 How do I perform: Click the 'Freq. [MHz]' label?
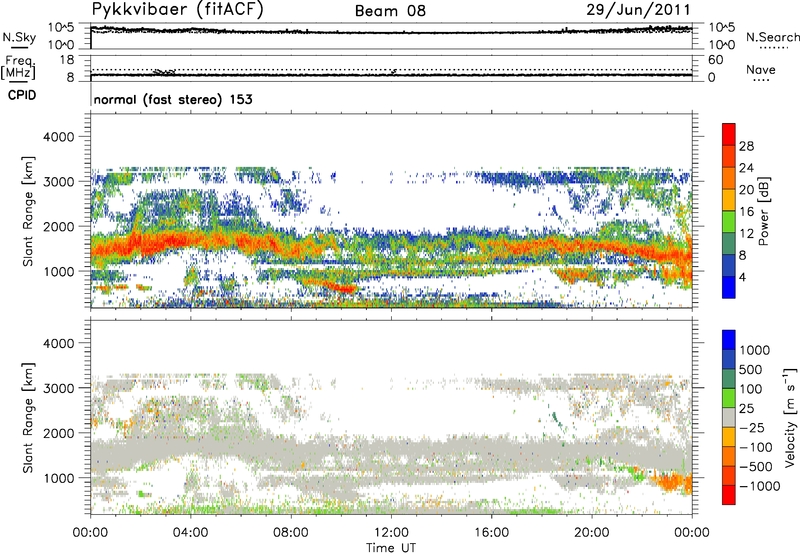[x=19, y=67]
